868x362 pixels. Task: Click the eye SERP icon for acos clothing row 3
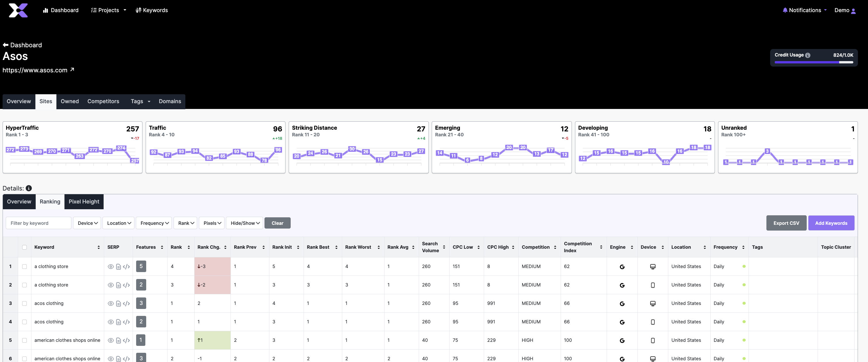pyautogui.click(x=111, y=303)
